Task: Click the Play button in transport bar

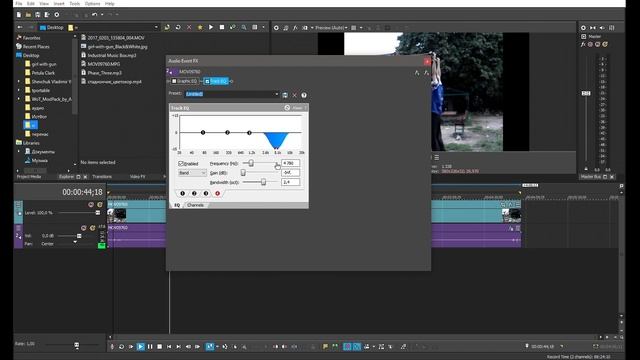Action: (140, 347)
